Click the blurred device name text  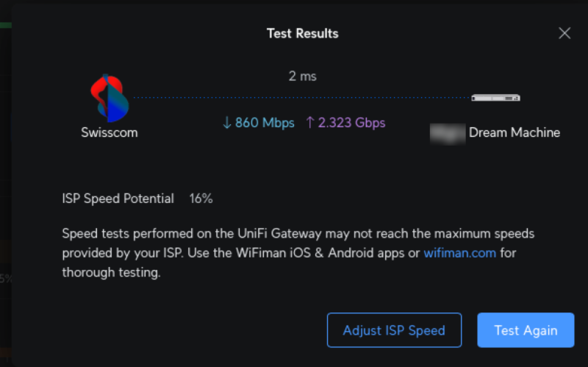point(448,133)
